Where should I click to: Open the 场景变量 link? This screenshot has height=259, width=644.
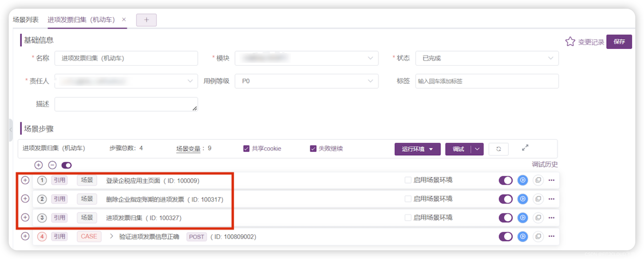tap(188, 149)
